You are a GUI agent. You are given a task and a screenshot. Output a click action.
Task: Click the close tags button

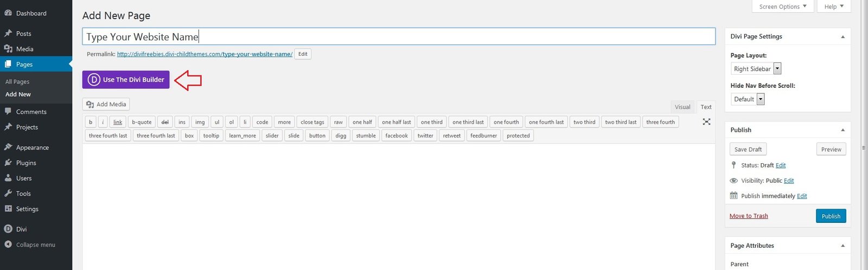coord(312,122)
